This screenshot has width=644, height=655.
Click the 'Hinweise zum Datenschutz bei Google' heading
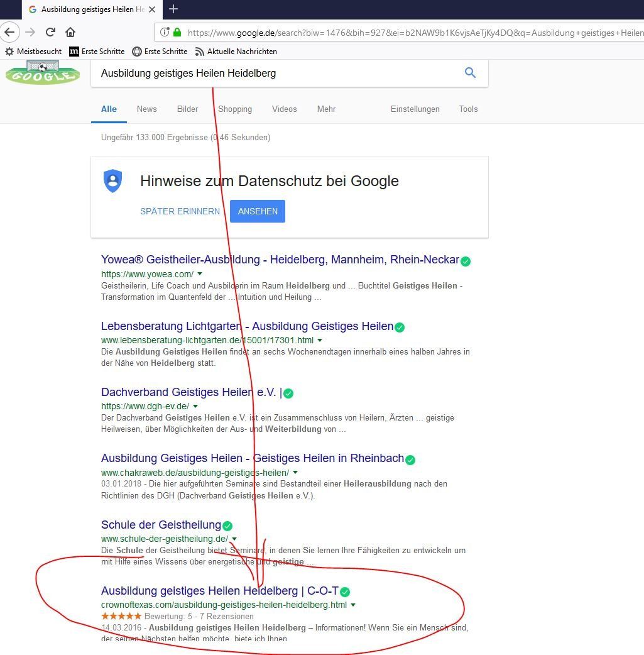click(270, 181)
